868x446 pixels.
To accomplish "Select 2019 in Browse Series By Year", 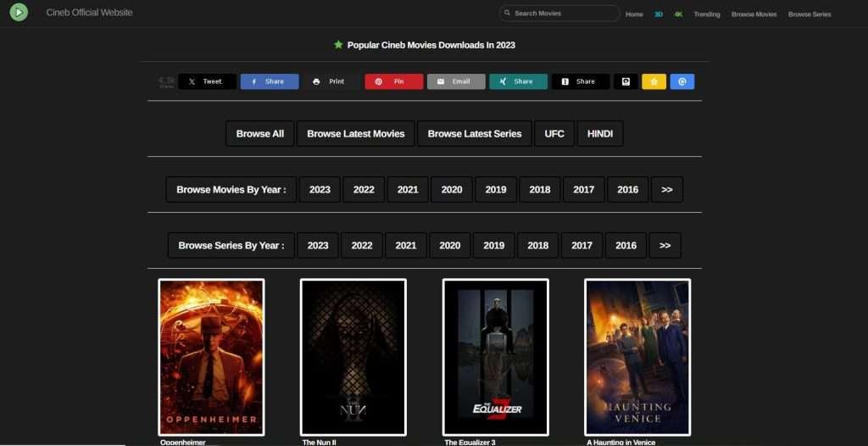I will tap(494, 245).
